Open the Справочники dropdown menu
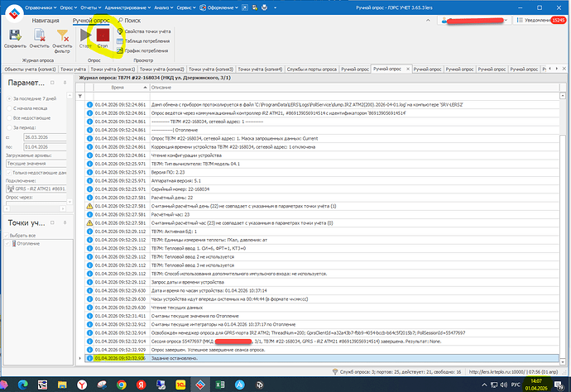Screen dimensions: 571x392 pos(45,6)
